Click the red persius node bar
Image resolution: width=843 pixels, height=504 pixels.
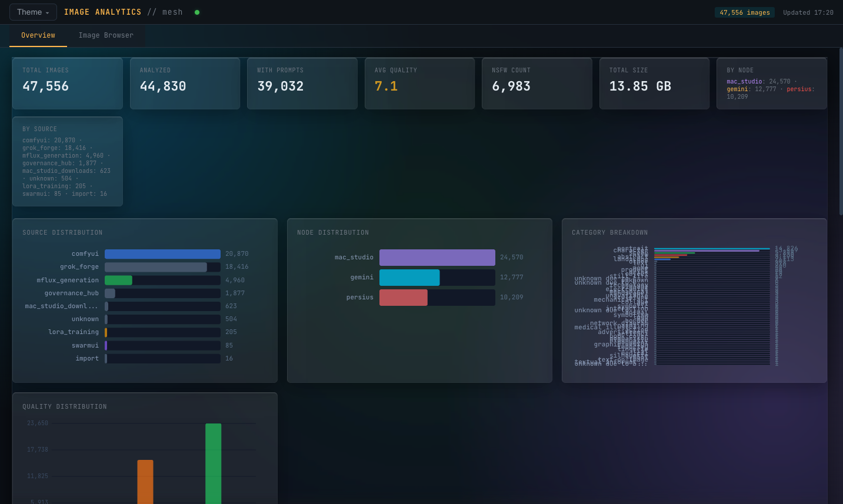[x=404, y=298]
